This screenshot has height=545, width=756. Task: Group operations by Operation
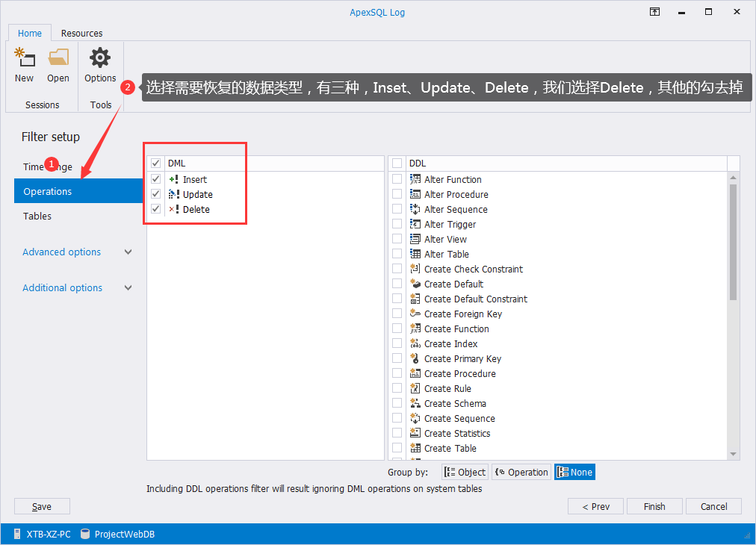[521, 473]
